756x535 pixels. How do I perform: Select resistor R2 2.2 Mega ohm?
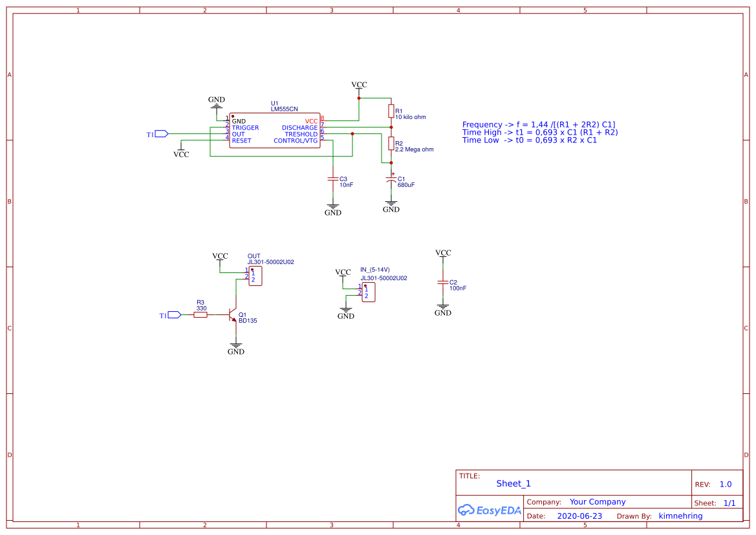[x=393, y=142]
